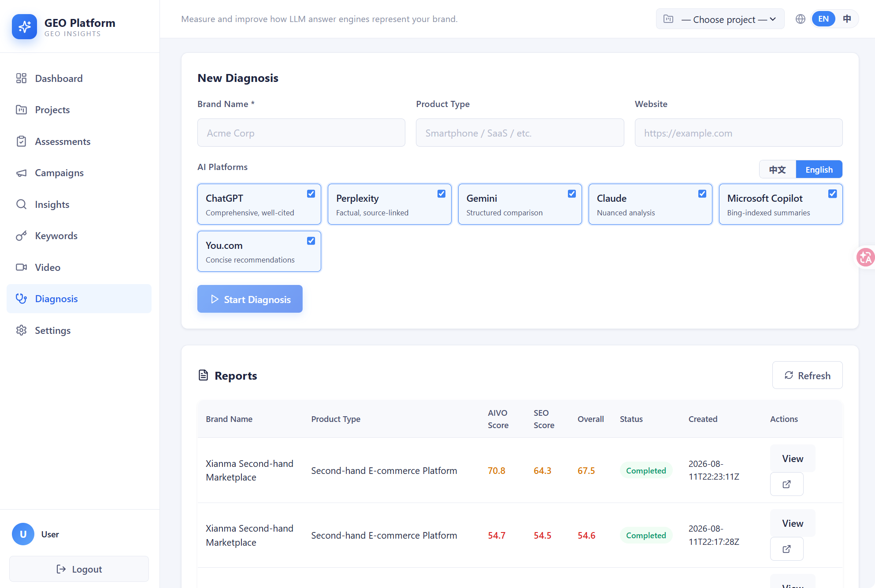Go to Keywords section
Viewport: 875px width, 588px height.
coord(79,236)
